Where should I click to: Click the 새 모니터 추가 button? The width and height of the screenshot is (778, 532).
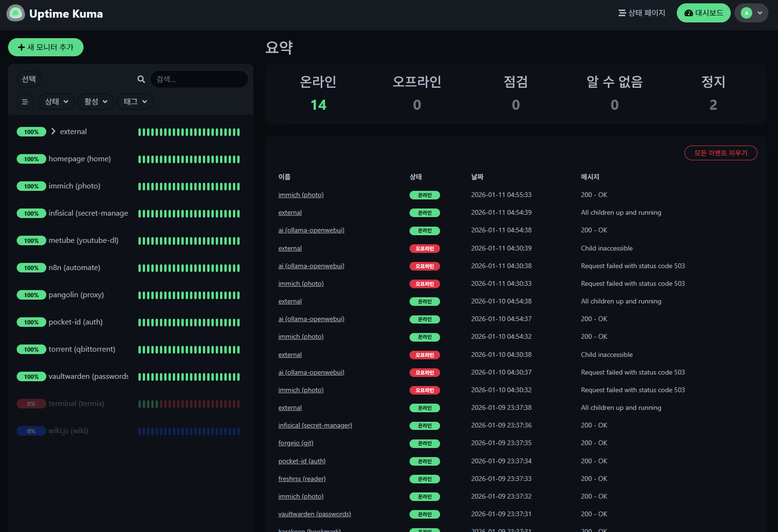click(46, 47)
